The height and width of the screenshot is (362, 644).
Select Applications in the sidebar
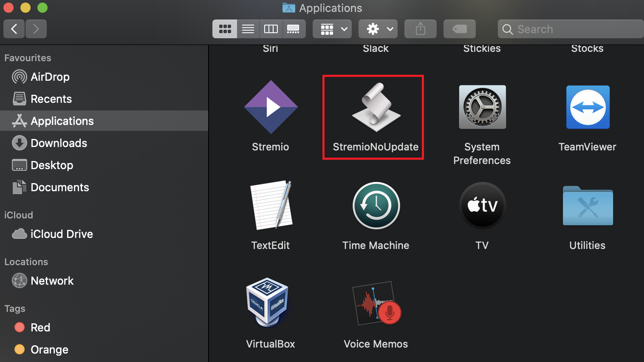tap(104, 121)
